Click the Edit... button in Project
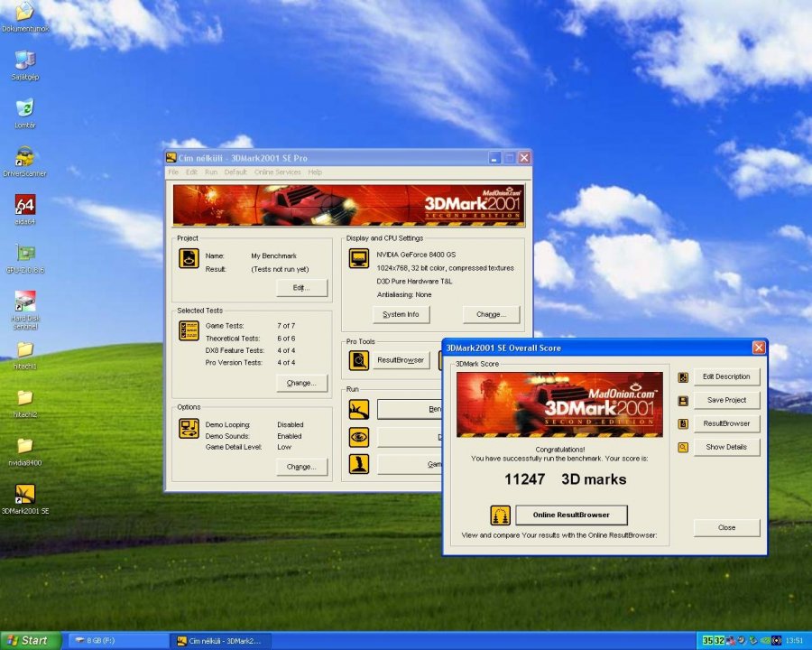The width and height of the screenshot is (812, 650). [302, 288]
